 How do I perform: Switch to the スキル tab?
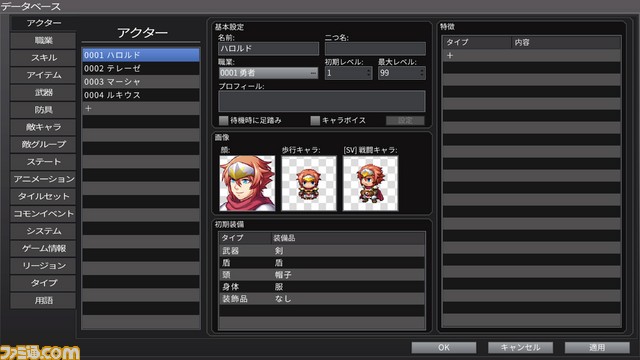tap(43, 58)
